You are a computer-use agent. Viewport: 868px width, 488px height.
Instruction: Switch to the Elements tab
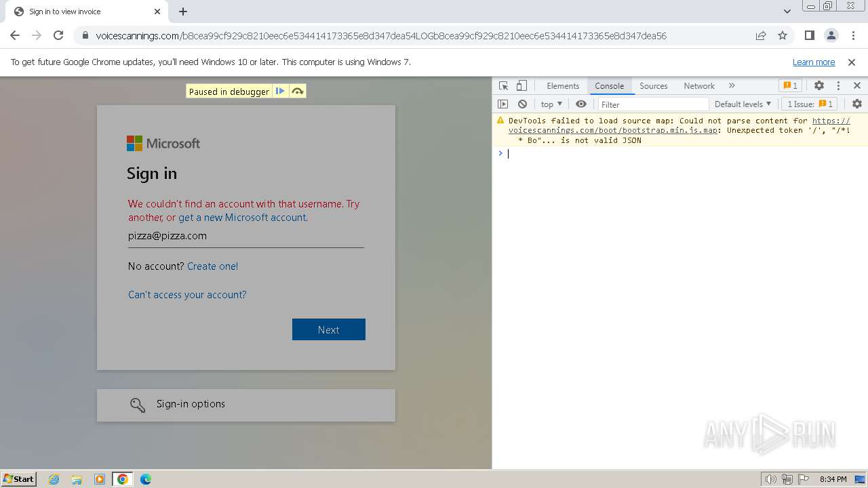pos(563,86)
